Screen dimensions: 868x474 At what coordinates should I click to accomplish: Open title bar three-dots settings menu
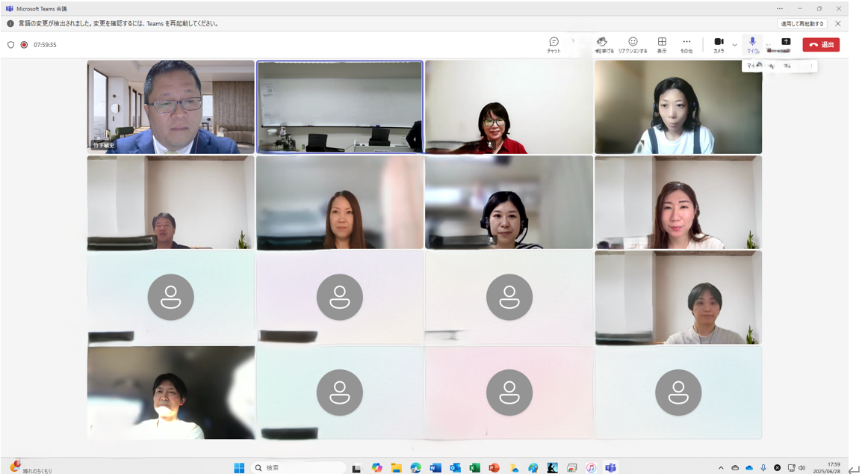(x=779, y=9)
